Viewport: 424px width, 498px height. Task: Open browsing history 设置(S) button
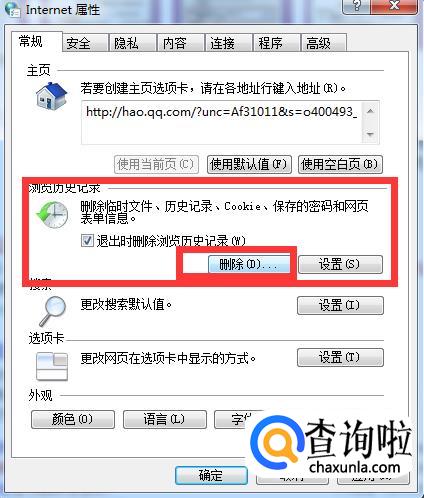[340, 265]
